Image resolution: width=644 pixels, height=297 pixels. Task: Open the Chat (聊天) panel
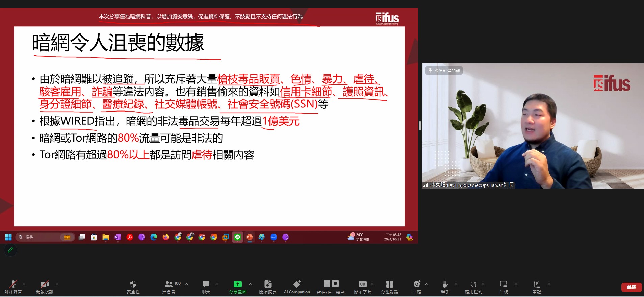[206, 284]
